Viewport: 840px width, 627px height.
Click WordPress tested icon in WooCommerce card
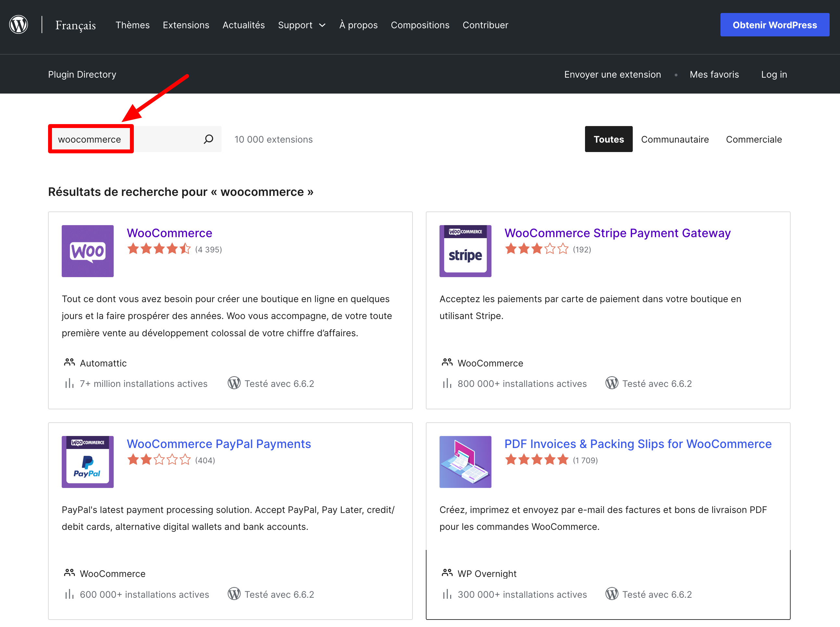(x=234, y=383)
